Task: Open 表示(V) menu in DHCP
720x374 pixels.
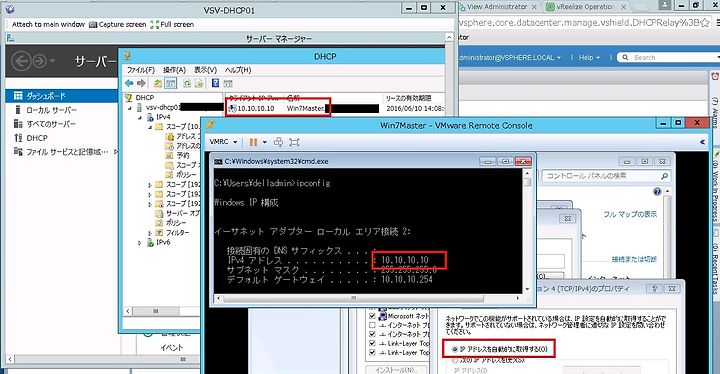Action: (205, 70)
